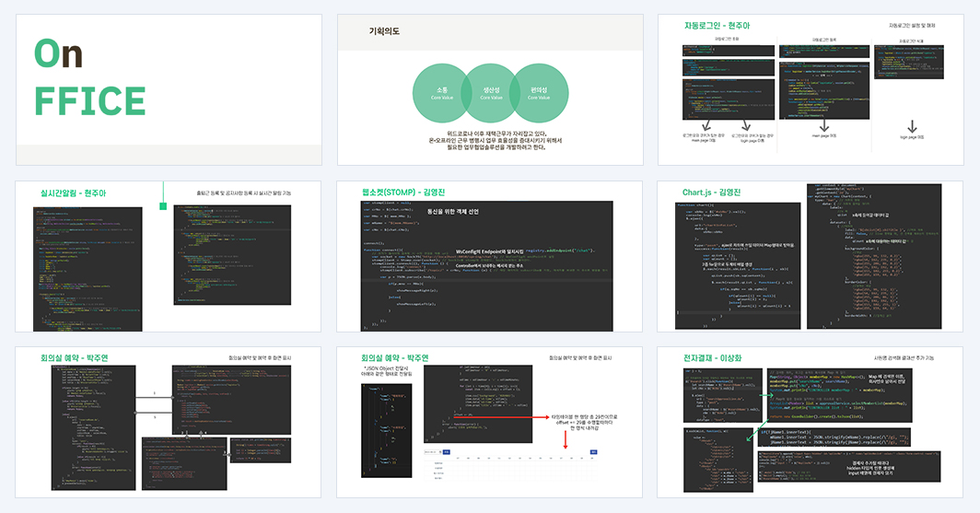Select the Chart.js - 김영진 slide
The height and width of the screenshot is (513, 980).
[810, 257]
